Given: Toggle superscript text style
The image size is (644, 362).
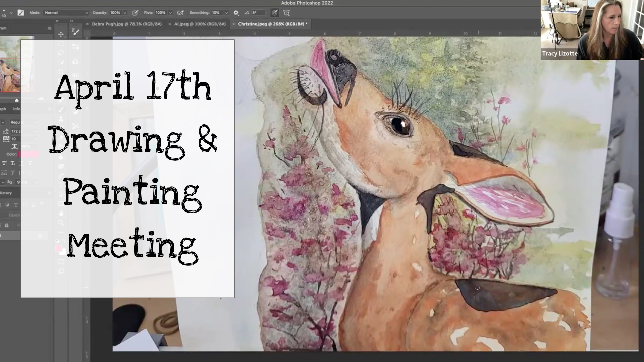Looking at the screenshot, I should [5, 163].
